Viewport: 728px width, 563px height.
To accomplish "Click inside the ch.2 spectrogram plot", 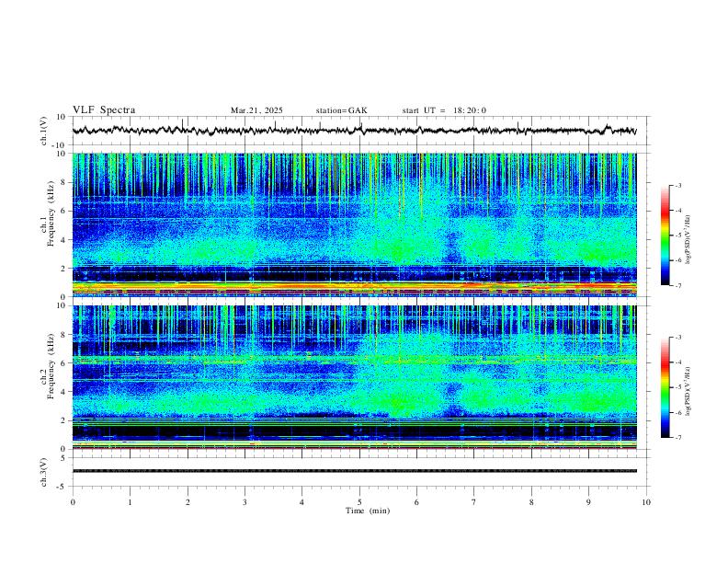I will (x=354, y=377).
